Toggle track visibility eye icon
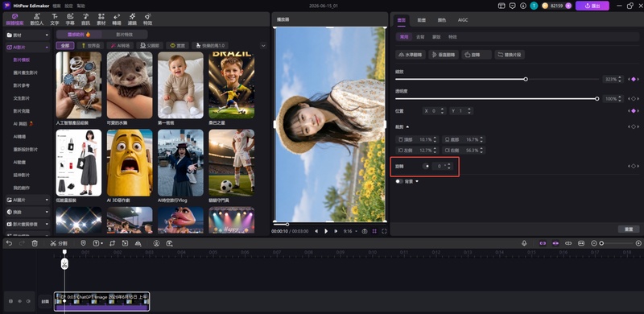644x314 pixels. click(x=19, y=301)
